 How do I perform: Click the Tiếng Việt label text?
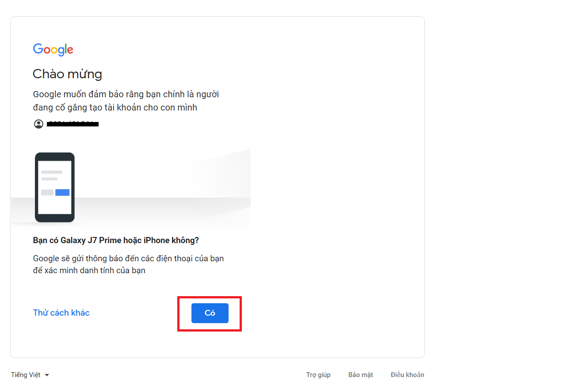(x=26, y=374)
